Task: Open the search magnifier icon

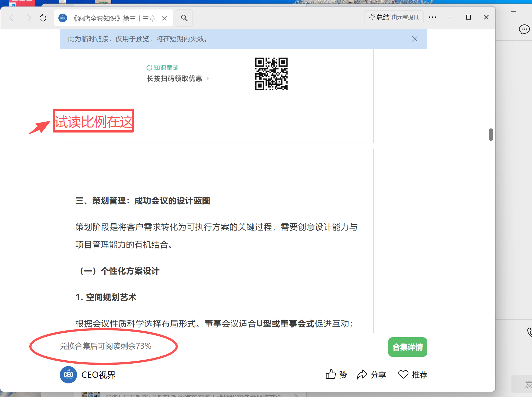Action: 184,18
